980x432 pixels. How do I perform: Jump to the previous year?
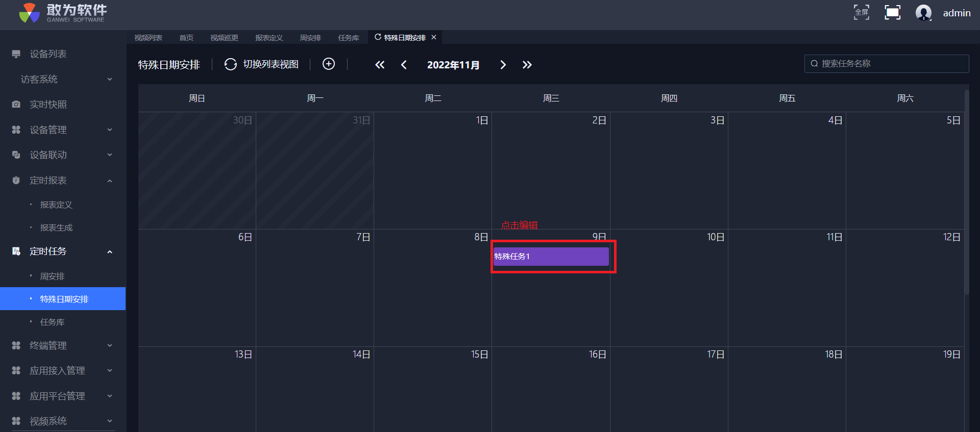[380, 65]
